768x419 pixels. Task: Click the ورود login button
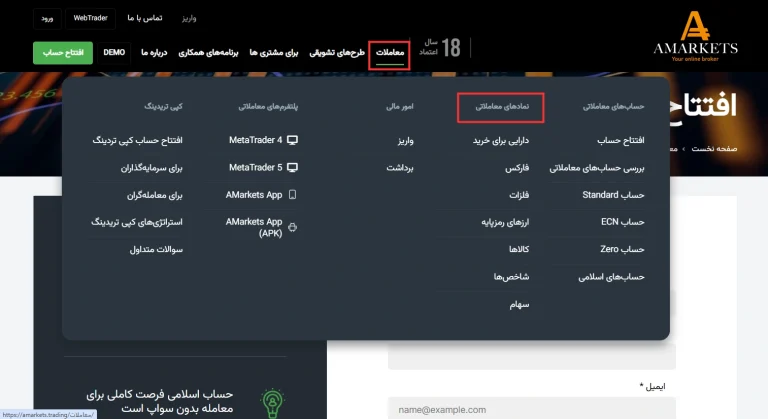click(x=47, y=19)
